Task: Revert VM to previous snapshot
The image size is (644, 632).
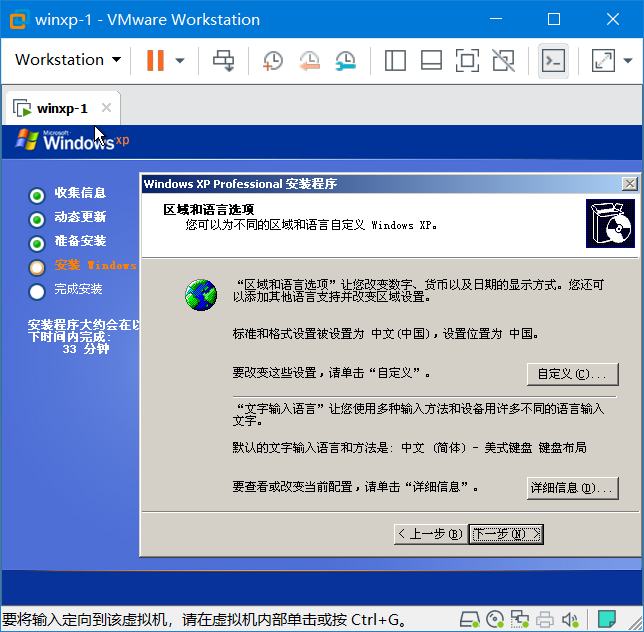Action: click(309, 61)
